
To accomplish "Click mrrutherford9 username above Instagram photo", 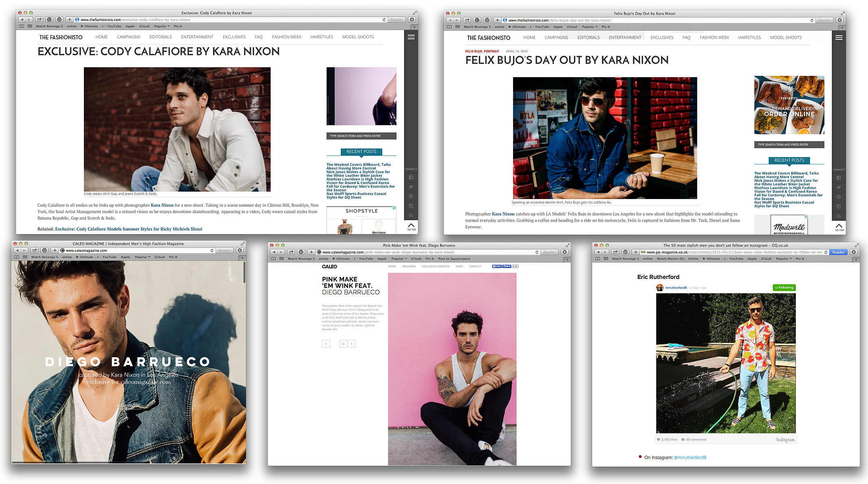I will (x=676, y=288).
